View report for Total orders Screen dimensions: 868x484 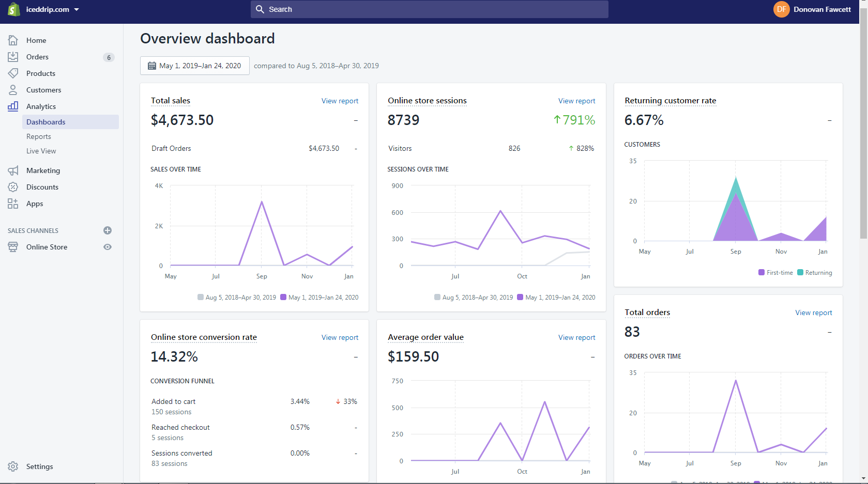tap(813, 313)
